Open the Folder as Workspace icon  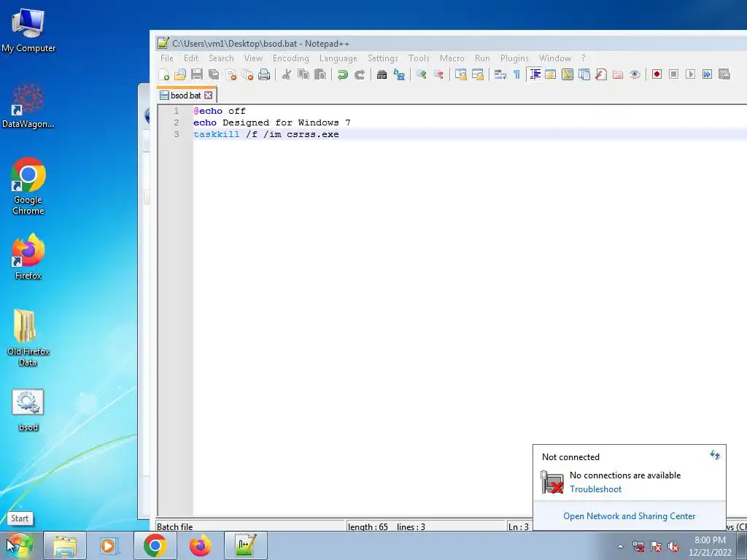(x=618, y=74)
